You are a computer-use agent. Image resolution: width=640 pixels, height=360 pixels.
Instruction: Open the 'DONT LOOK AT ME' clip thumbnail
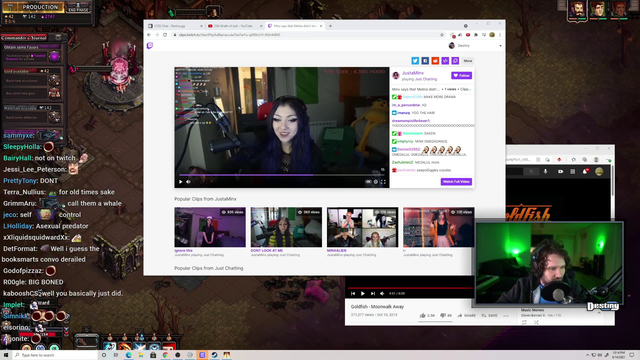click(x=286, y=227)
